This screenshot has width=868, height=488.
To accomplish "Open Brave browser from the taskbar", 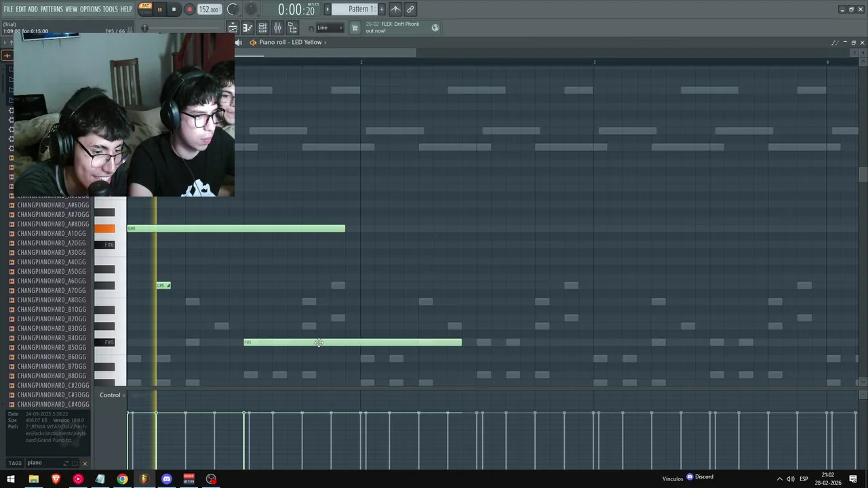I will tap(56, 479).
